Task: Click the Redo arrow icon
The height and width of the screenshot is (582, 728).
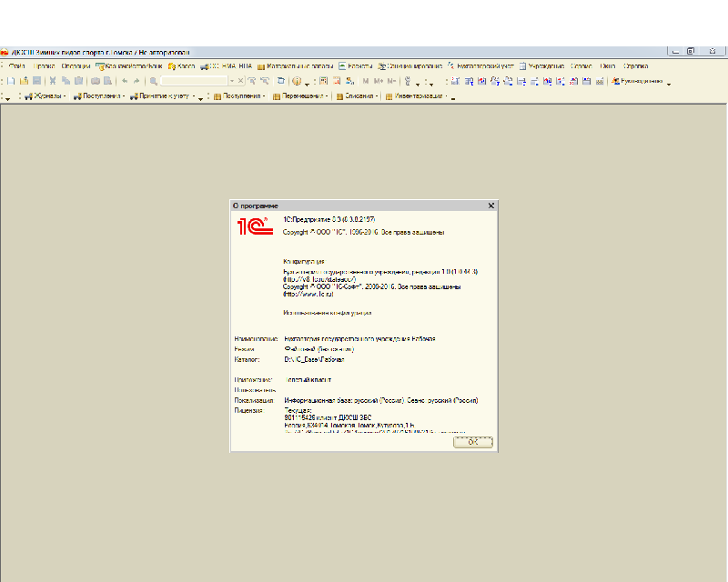Action: (136, 81)
